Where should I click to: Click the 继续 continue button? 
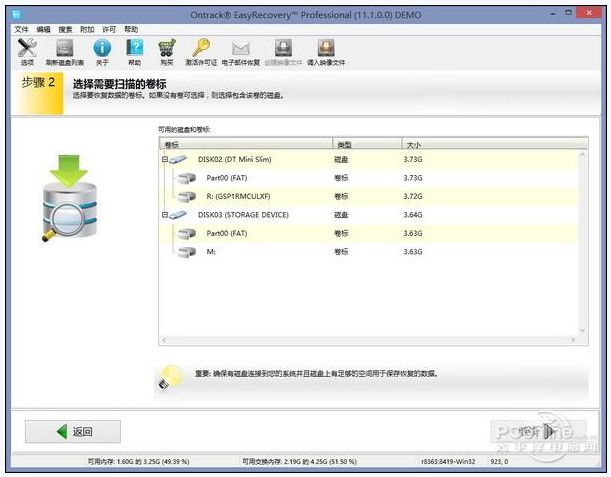[539, 431]
